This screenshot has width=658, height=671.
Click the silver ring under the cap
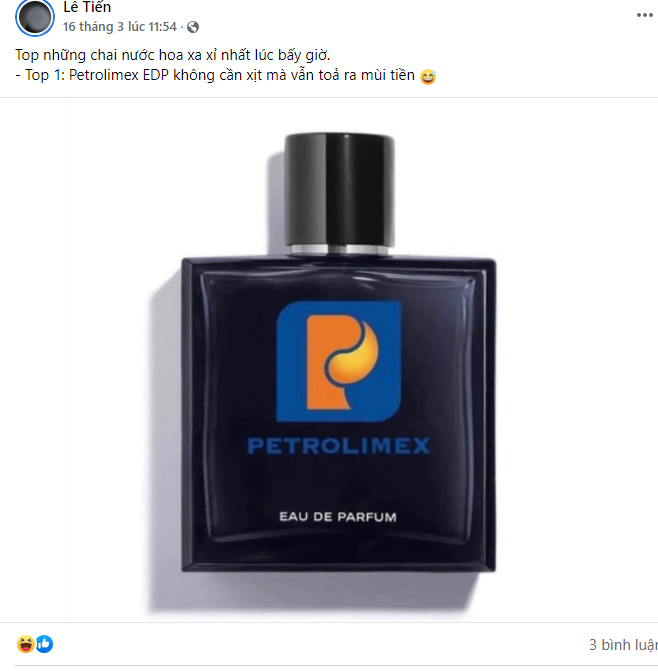[x=340, y=249]
